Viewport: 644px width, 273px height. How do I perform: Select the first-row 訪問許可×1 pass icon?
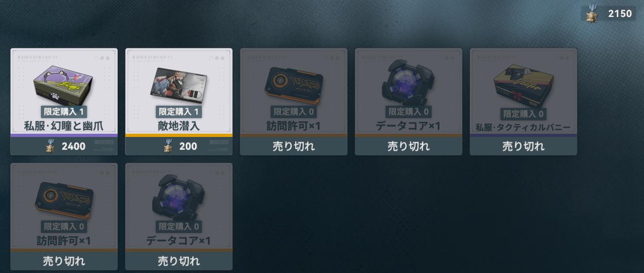pos(294,85)
